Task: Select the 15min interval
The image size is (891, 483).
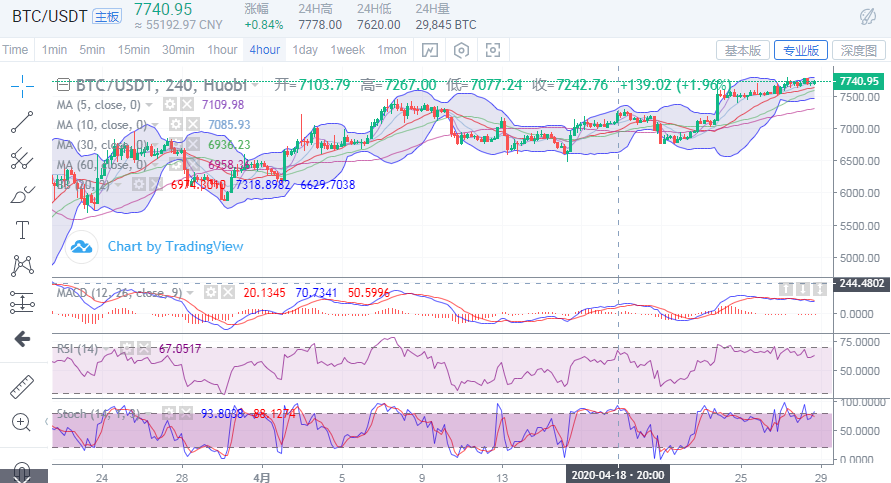Action: click(x=134, y=50)
